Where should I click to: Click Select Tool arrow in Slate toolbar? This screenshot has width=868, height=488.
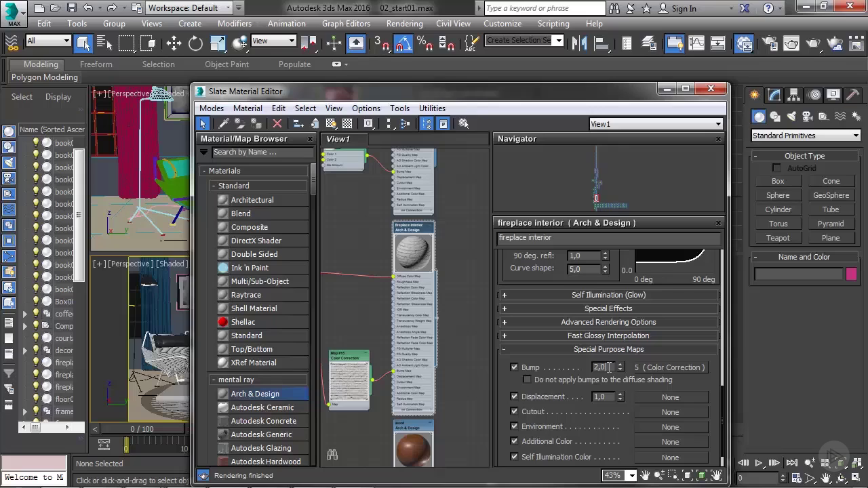point(203,123)
